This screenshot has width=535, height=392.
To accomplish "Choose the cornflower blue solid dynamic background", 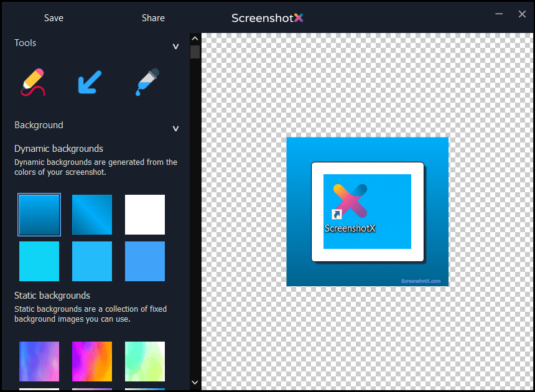I will tap(145, 261).
